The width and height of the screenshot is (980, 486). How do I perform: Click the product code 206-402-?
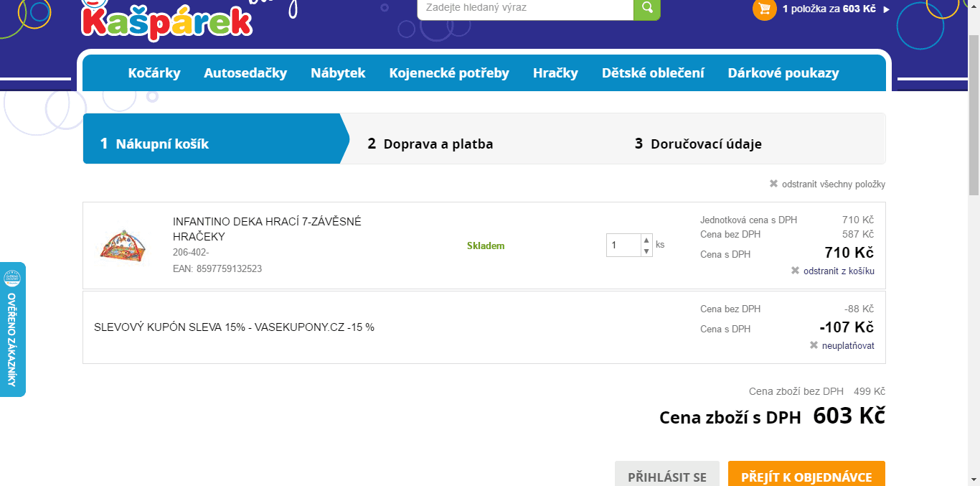click(x=191, y=253)
